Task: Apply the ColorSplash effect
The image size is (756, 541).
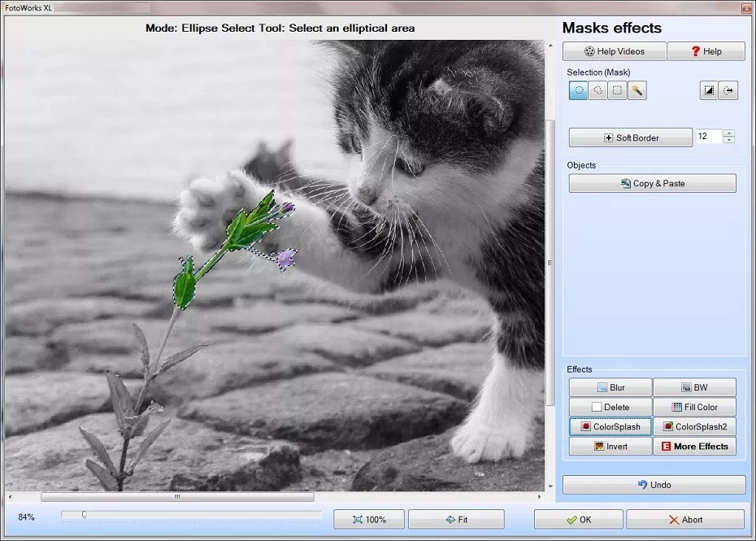Action: click(610, 426)
